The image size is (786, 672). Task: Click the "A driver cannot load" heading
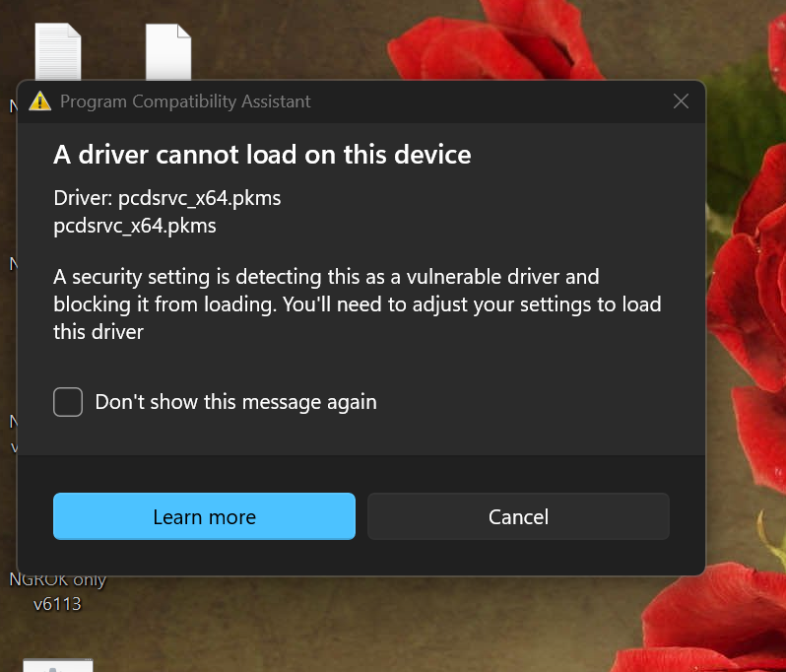click(262, 155)
